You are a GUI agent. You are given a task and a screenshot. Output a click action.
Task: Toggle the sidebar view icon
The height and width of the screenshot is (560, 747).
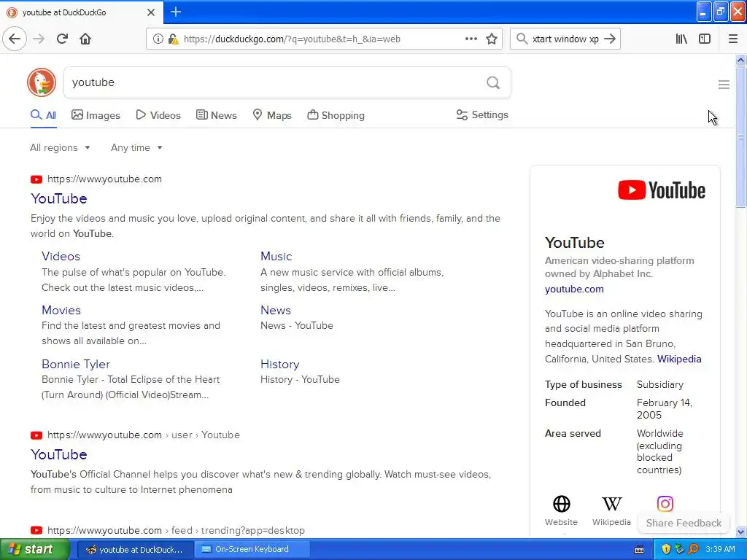pos(705,39)
